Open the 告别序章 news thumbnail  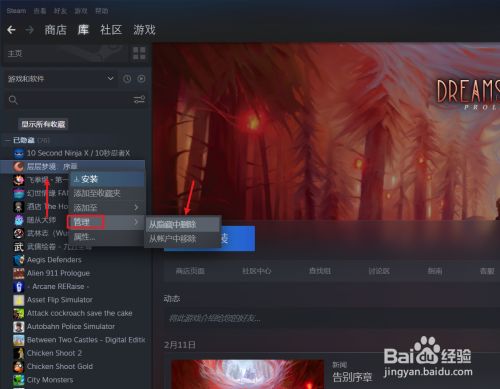click(247, 374)
